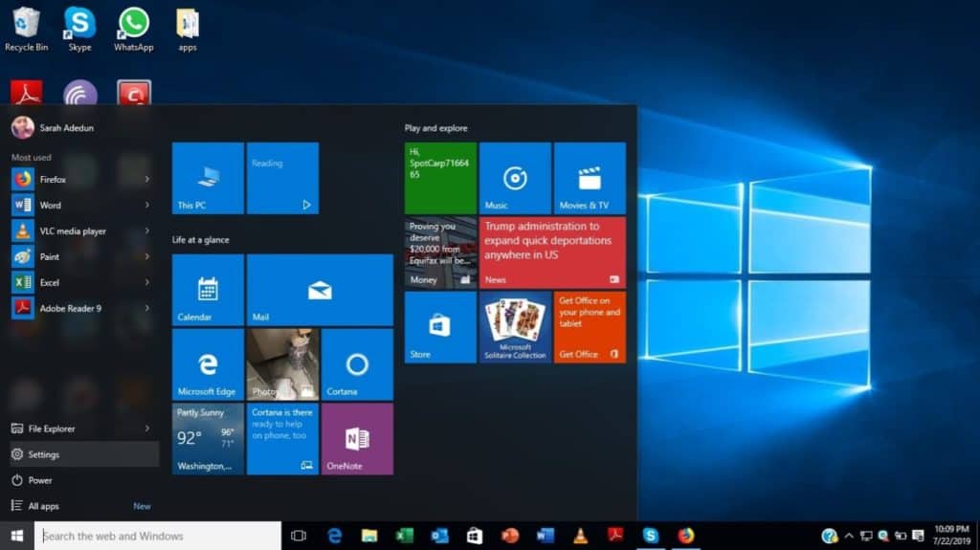Open the Mail tile
Screen dimensions: 980x550
(320, 290)
